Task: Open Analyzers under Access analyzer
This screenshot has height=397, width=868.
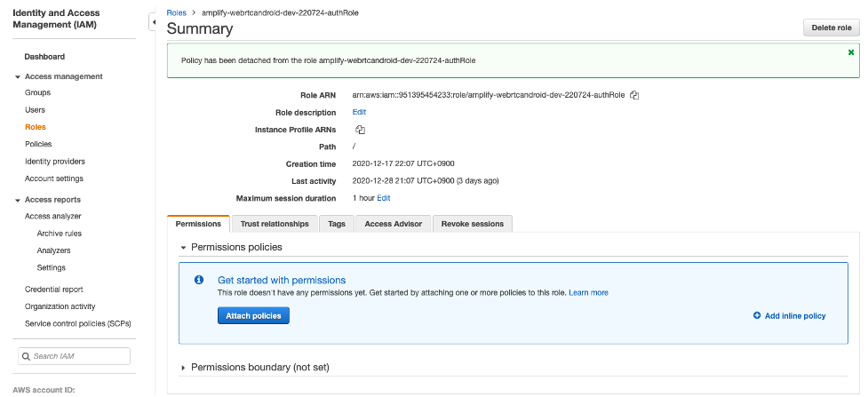Action: click(53, 250)
